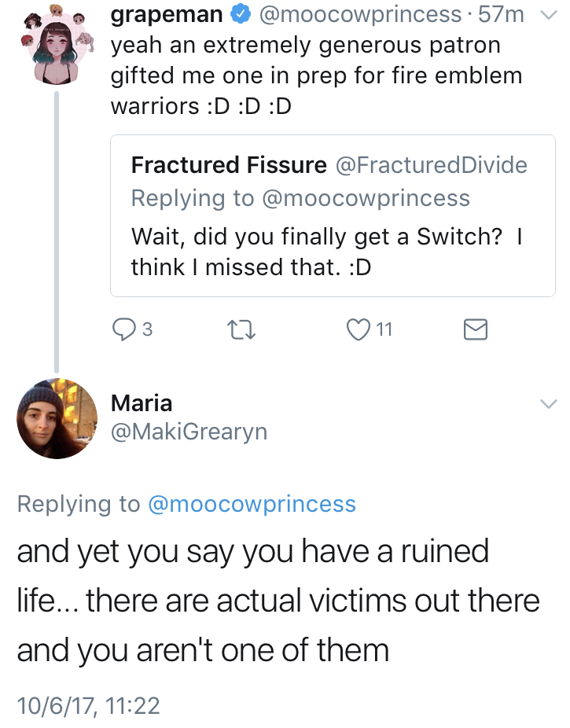The width and height of the screenshot is (570, 728).
Task: Click the @FracturedDivide handle
Action: point(432,165)
